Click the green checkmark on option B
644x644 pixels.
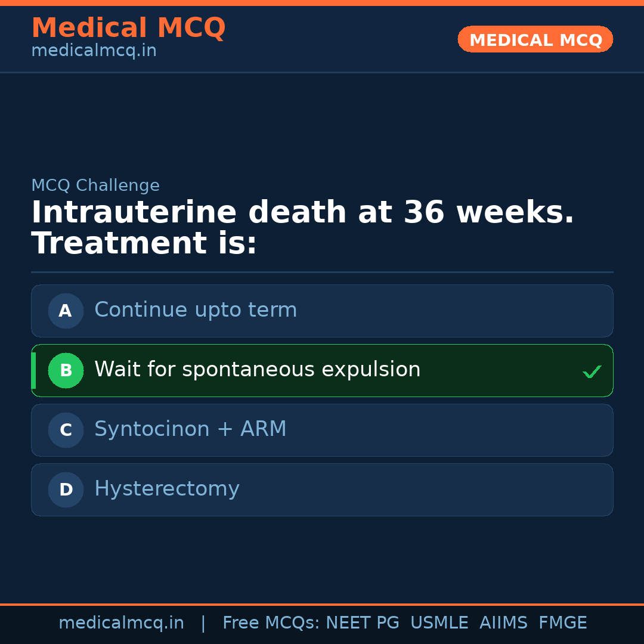592,372
